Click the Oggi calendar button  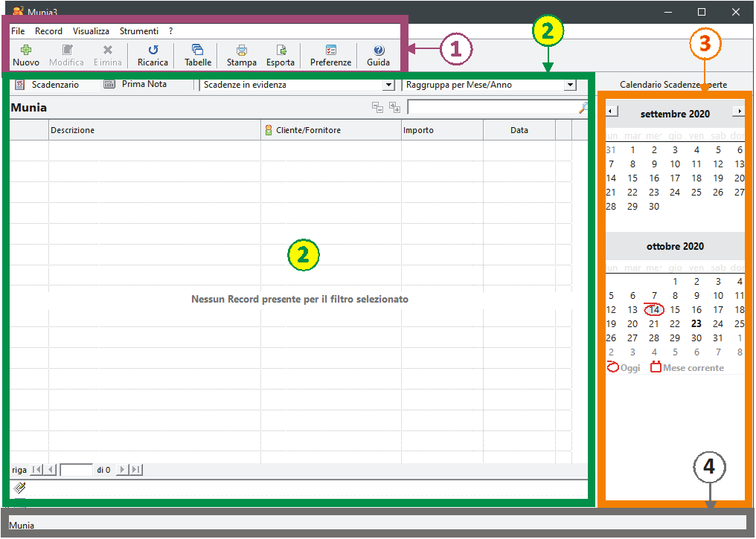624,367
